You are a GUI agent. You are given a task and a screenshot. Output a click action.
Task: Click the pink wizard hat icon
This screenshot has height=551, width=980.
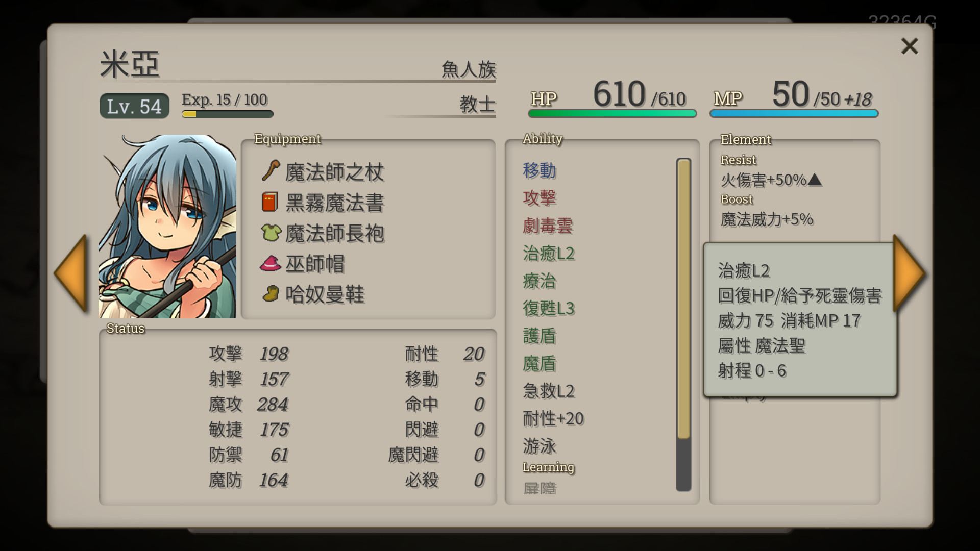(x=271, y=263)
